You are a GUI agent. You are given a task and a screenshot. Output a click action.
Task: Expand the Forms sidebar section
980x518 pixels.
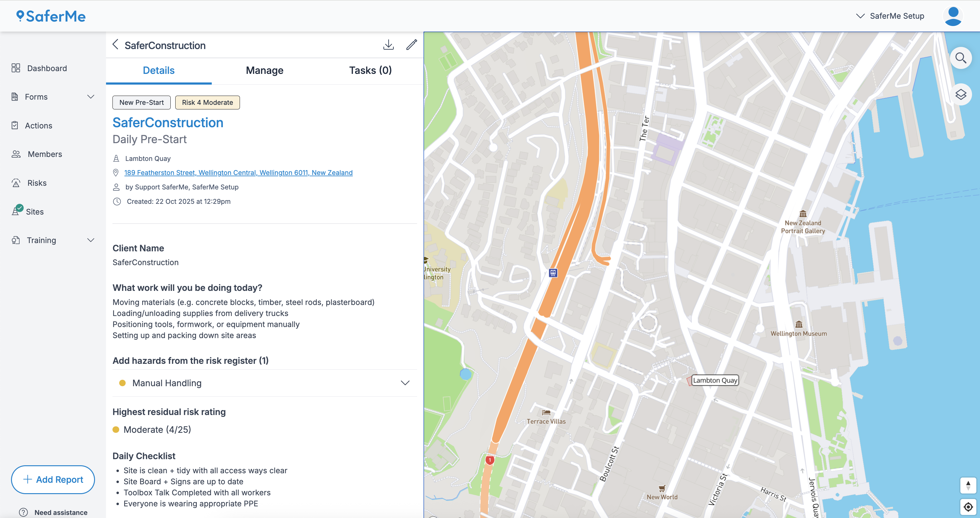coord(90,97)
